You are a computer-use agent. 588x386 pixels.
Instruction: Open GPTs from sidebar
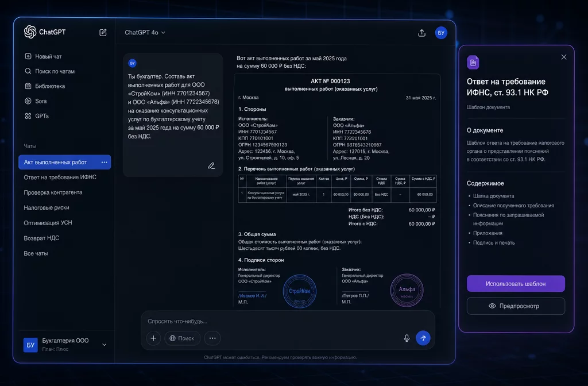coord(36,116)
